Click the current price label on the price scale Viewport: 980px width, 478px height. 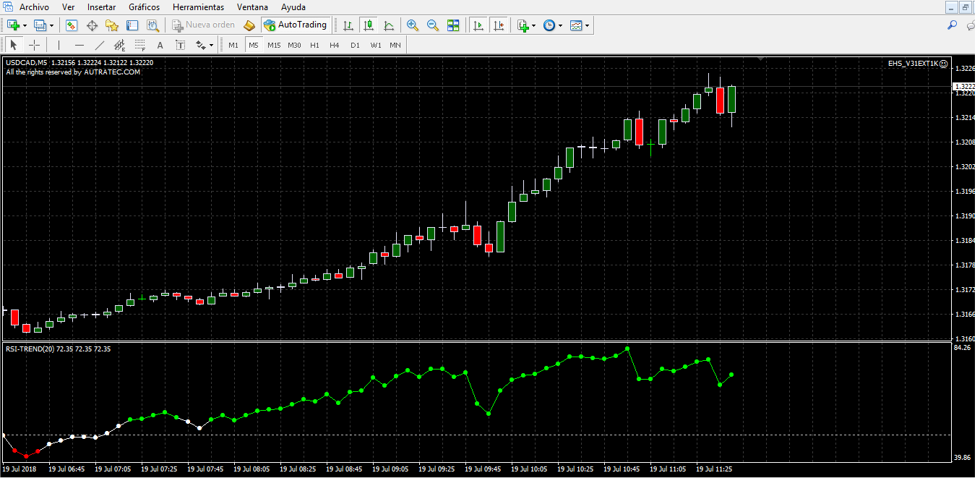click(x=964, y=86)
